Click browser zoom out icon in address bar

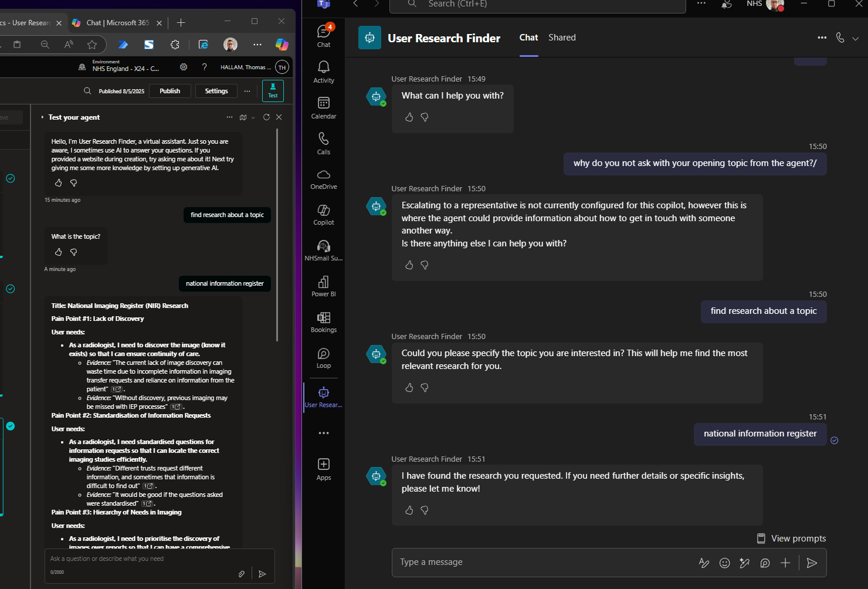(x=45, y=45)
